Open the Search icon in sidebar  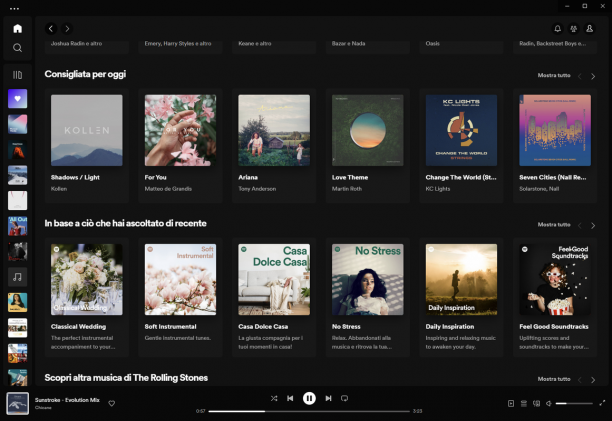point(18,48)
